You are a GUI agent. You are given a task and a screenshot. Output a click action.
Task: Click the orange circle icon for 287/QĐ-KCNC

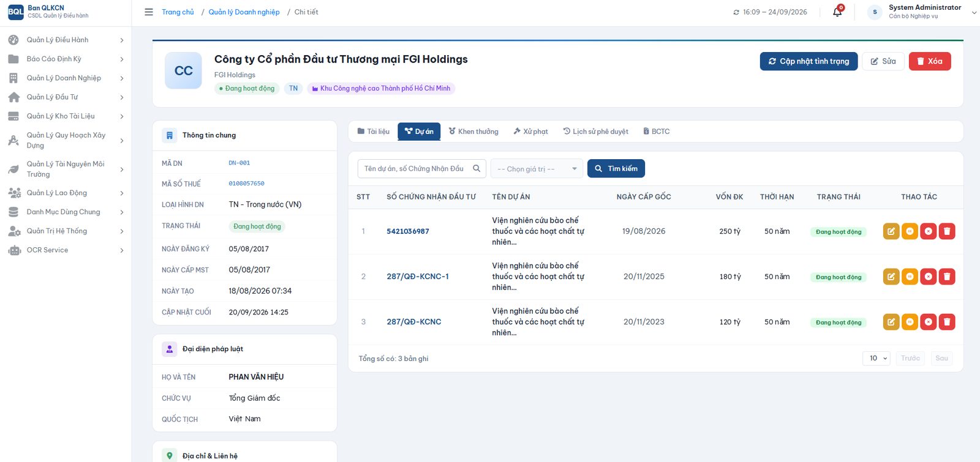(x=910, y=322)
